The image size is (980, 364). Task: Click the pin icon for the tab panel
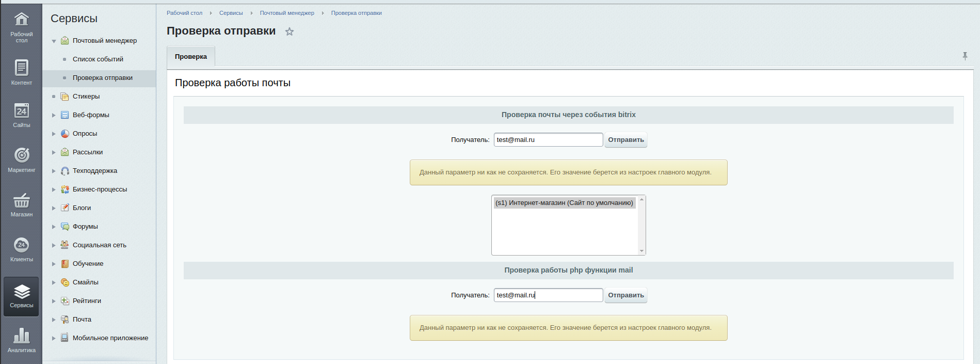(x=965, y=56)
